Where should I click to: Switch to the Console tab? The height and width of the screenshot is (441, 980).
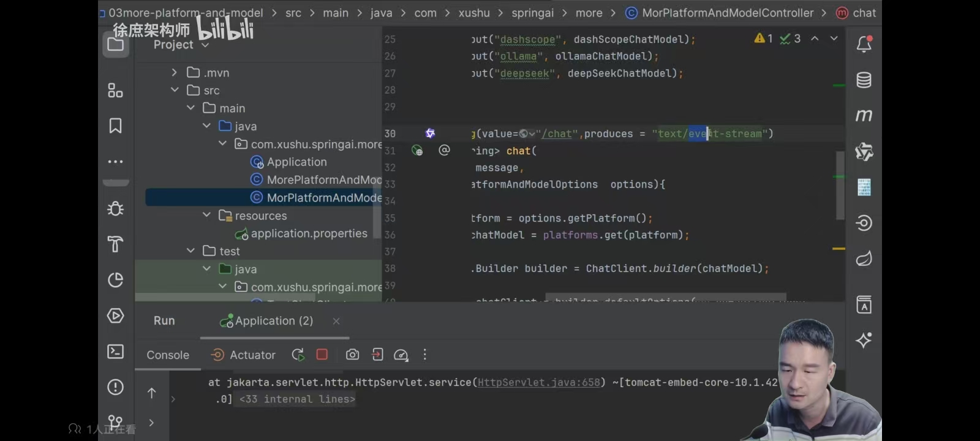(x=168, y=355)
